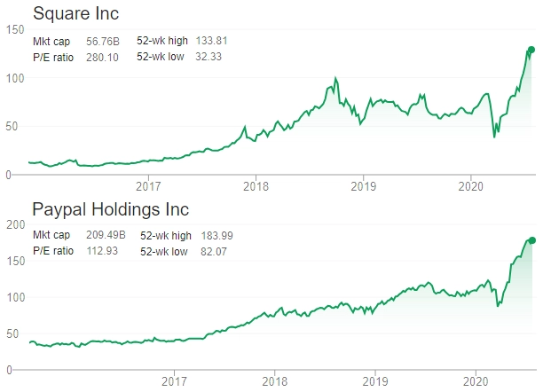The width and height of the screenshot is (543, 392).
Task: Select the 2019 label on Paypal chart
Action: (375, 381)
